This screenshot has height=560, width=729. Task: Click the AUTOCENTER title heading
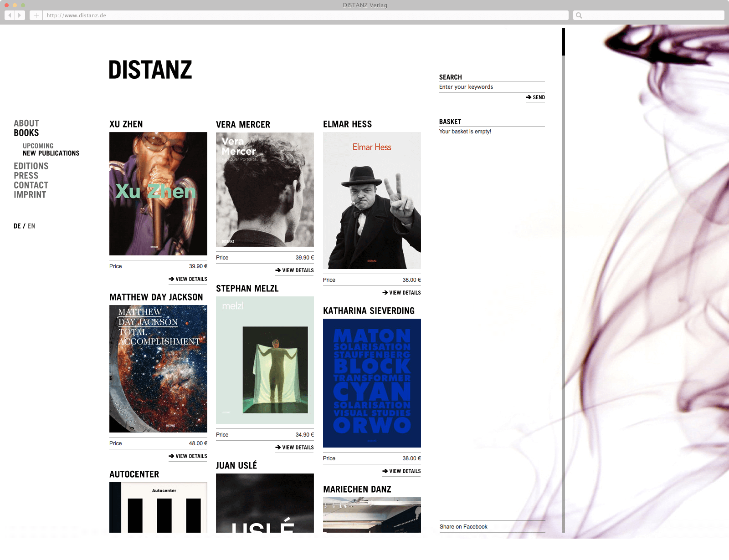tap(134, 474)
